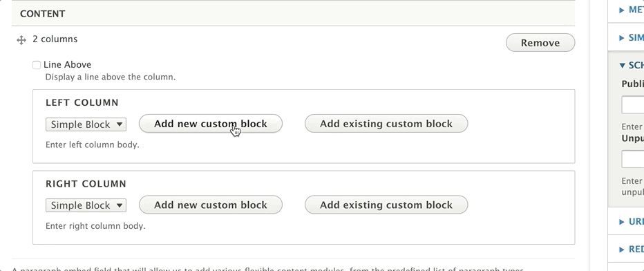Click the LEFT COLUMN fieldset heading
Screen dimensions: 644x271
(x=82, y=102)
